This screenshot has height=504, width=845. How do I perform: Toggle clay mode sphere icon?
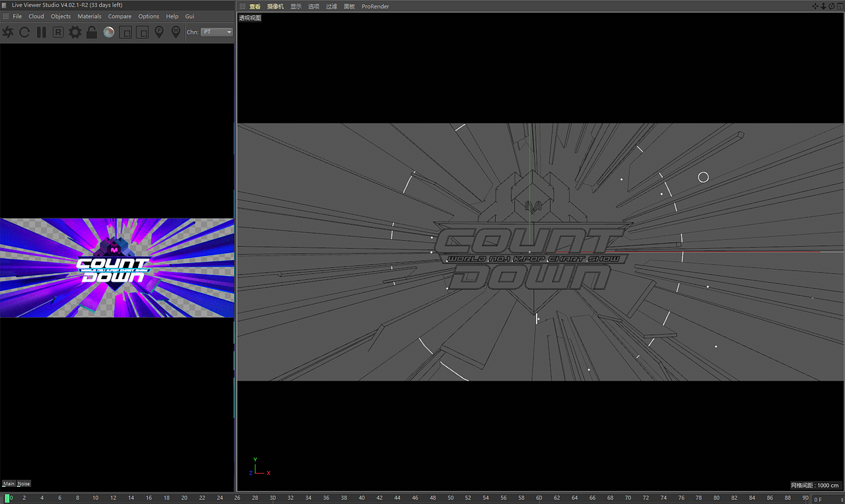[x=109, y=32]
